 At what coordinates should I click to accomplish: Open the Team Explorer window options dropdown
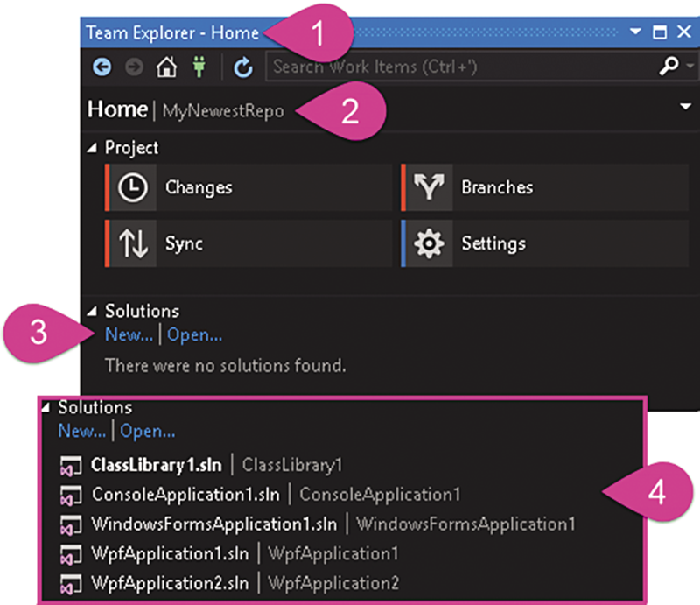pos(635,32)
